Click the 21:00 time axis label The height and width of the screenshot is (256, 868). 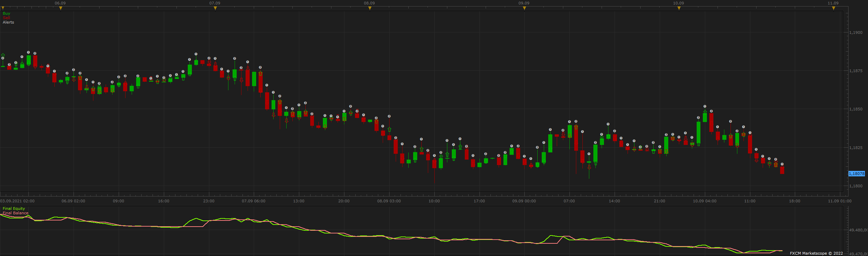[x=659, y=201]
